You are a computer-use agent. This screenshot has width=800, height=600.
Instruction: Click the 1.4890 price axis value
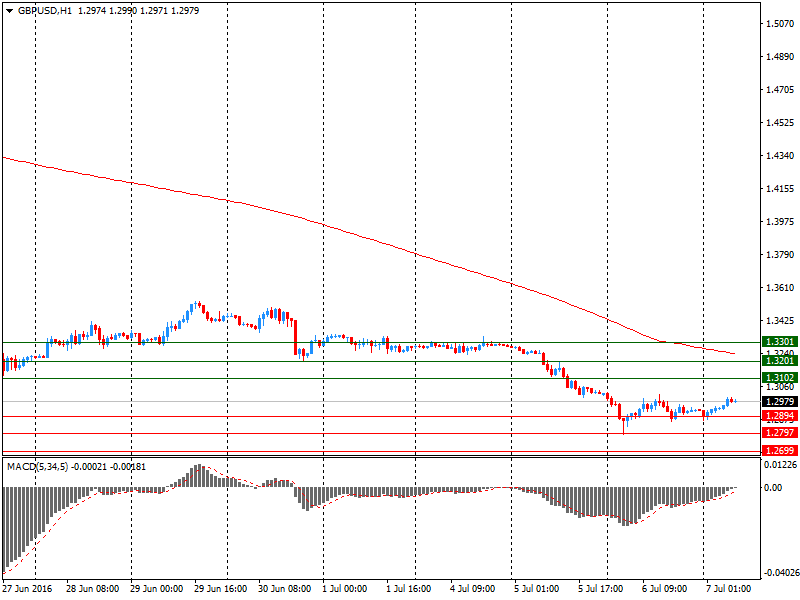pos(780,57)
